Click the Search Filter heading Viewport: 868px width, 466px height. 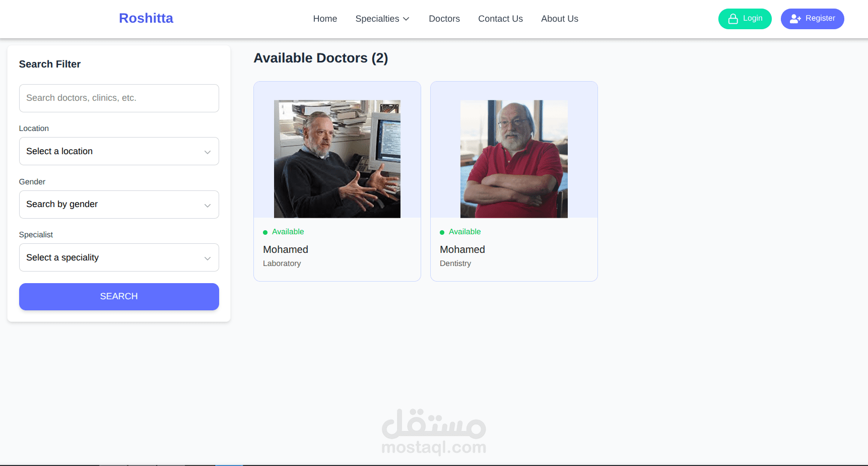(x=50, y=64)
